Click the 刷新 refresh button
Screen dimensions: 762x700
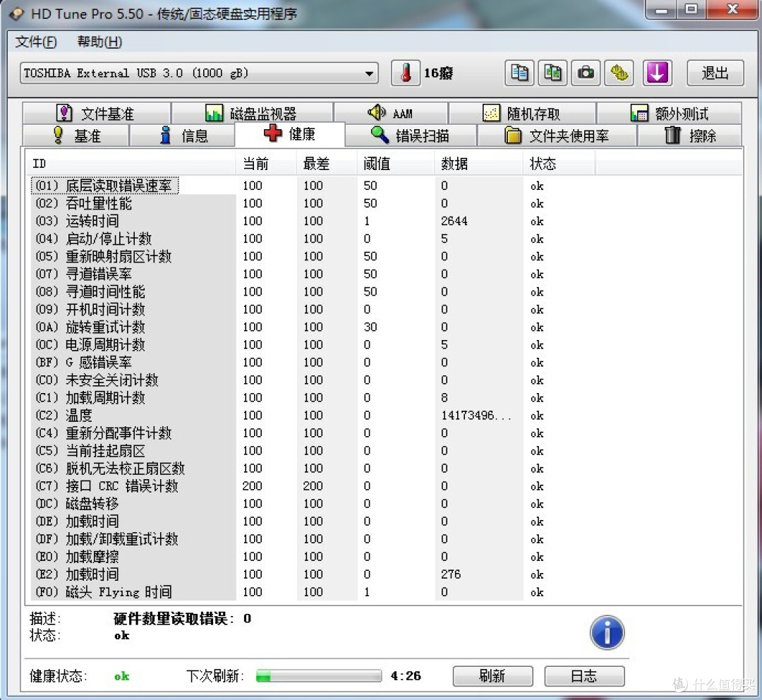pyautogui.click(x=492, y=676)
